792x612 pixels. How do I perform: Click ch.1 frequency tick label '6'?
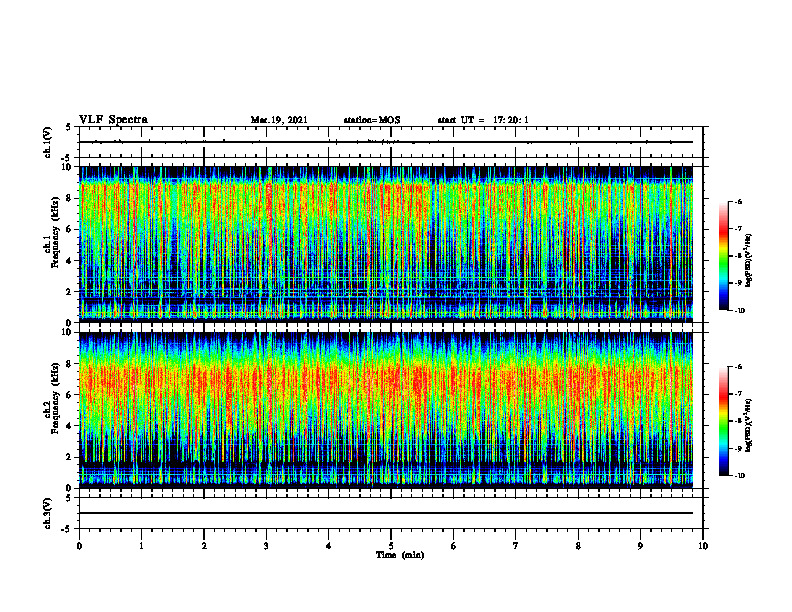(69, 229)
